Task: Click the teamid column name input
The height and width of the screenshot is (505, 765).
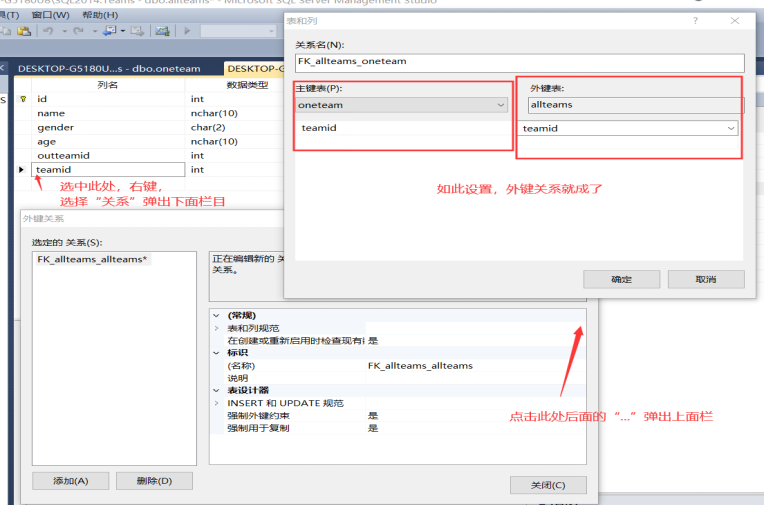Action: [108, 170]
